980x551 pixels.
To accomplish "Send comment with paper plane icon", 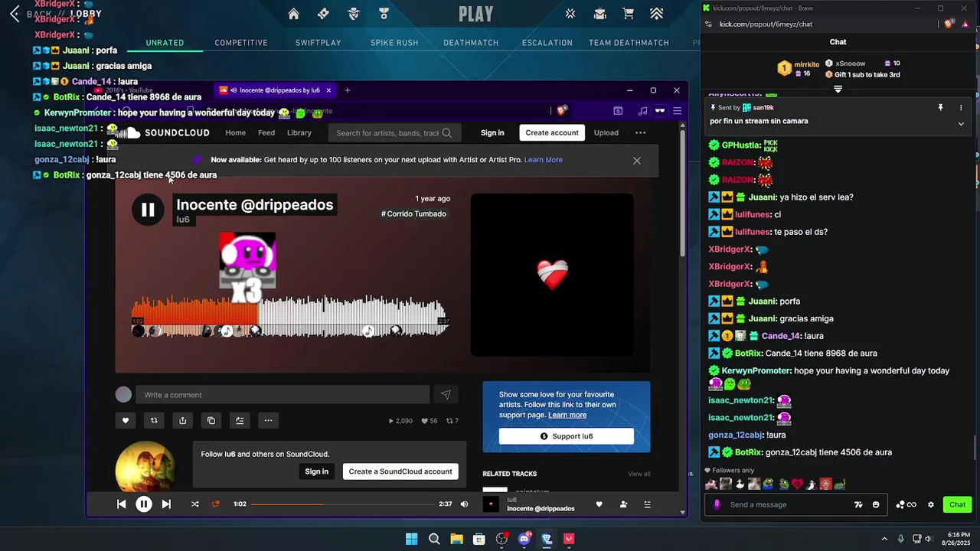I will pyautogui.click(x=446, y=395).
